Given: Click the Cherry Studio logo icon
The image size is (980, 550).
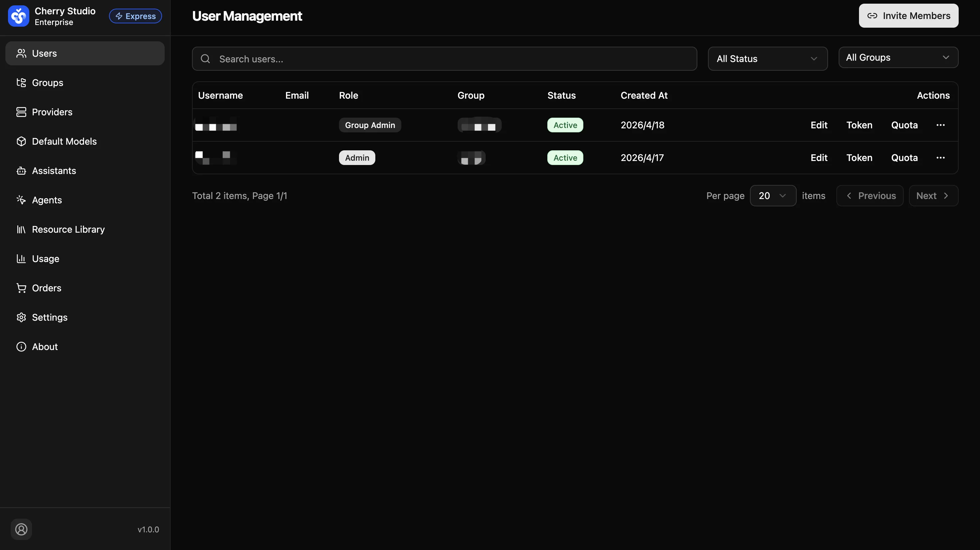Looking at the screenshot, I should click(x=19, y=16).
